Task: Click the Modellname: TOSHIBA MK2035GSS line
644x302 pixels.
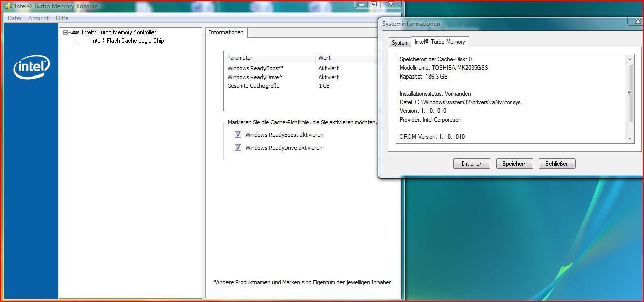Action: point(444,68)
